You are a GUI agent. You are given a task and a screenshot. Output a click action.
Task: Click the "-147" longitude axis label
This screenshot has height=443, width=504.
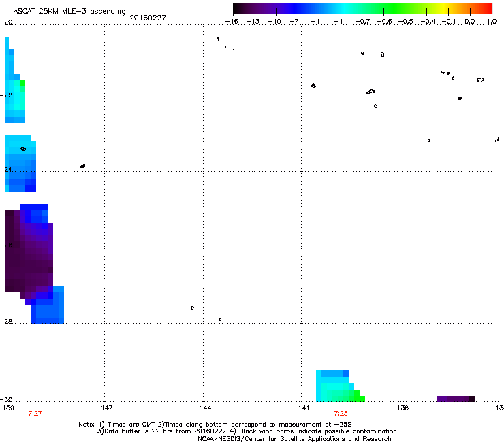pyautogui.click(x=104, y=408)
